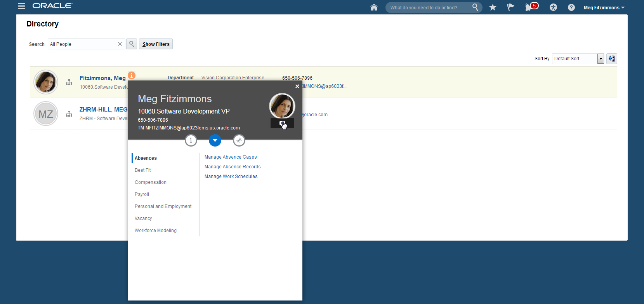Toggle the blue actions arrow button
Screen dimensions: 644x304
[215, 140]
